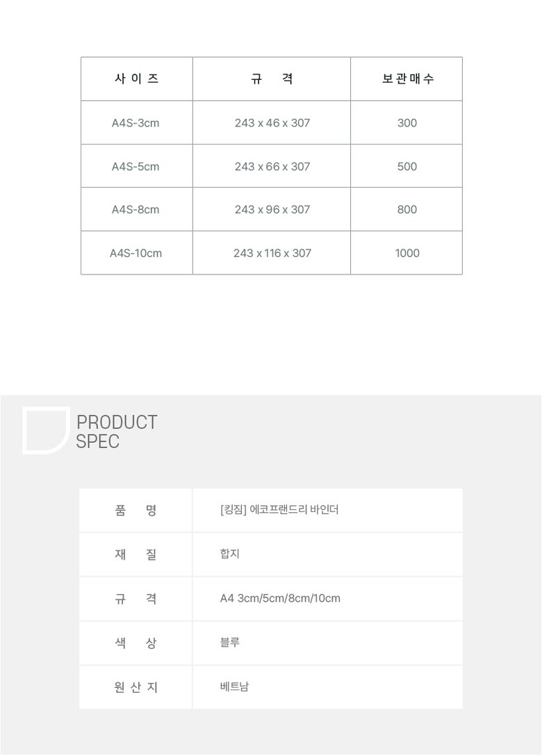Select the 사이즈 column header
The height and width of the screenshot is (756, 542).
click(136, 79)
